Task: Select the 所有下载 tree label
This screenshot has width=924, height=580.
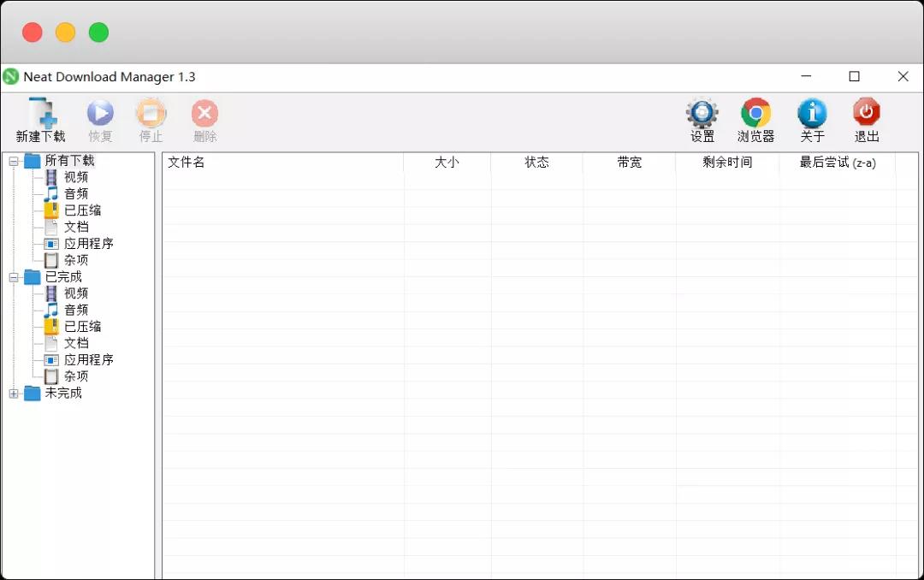Action: (x=69, y=160)
